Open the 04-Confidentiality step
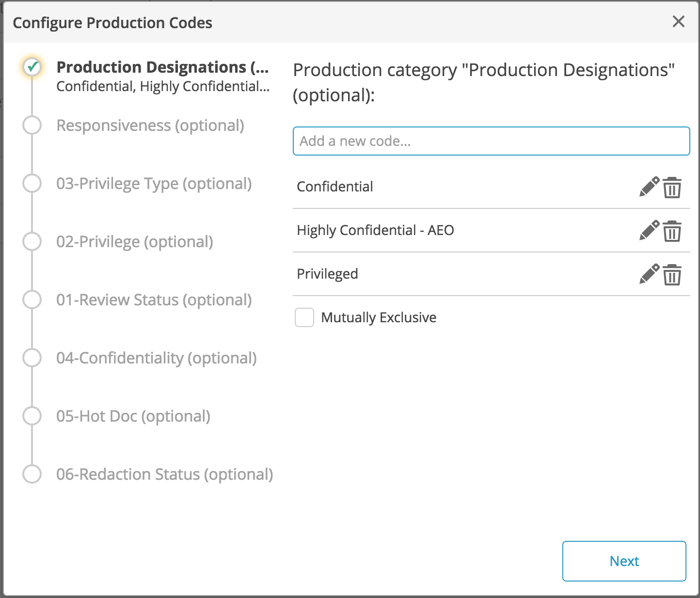Image resolution: width=700 pixels, height=598 pixels. [157, 358]
